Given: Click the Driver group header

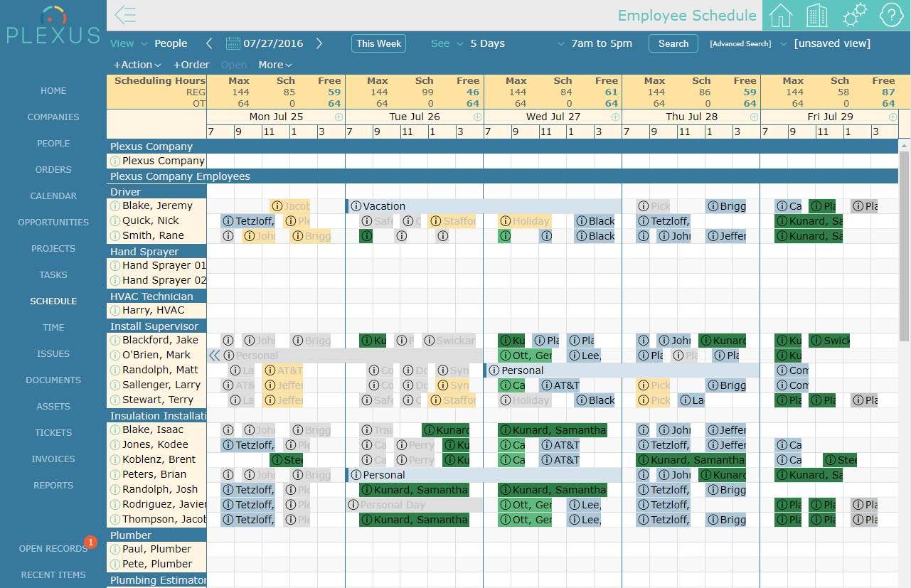Looking at the screenshot, I should (156, 192).
